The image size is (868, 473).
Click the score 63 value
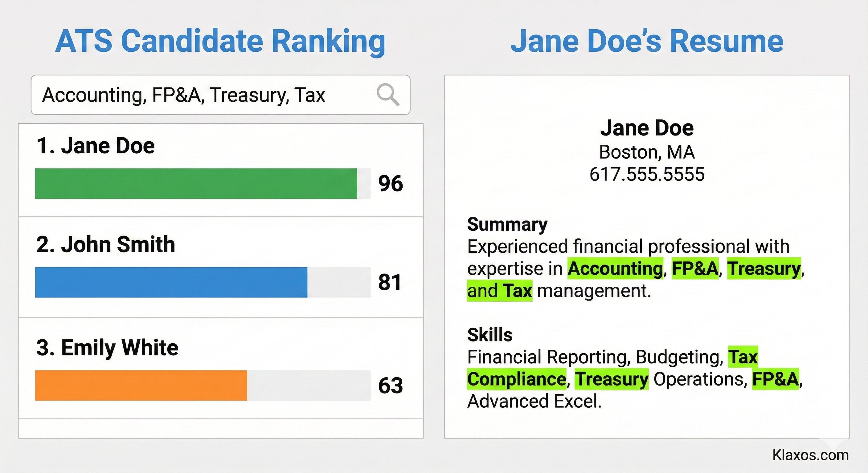(x=391, y=386)
